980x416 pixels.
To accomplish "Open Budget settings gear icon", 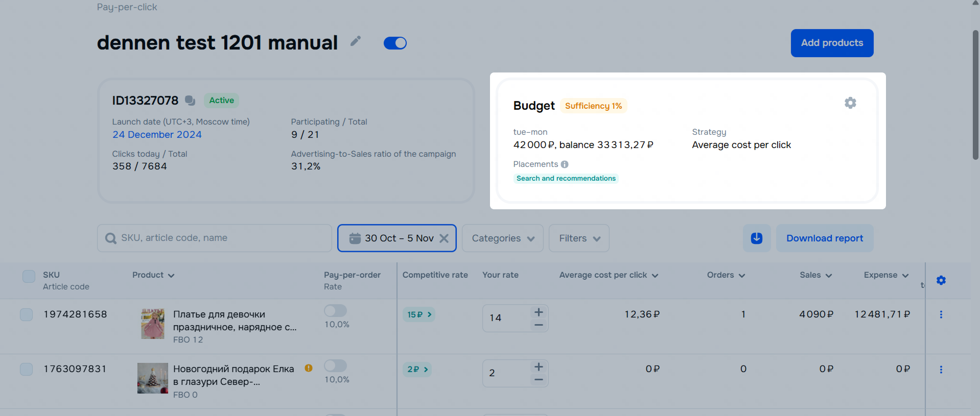I will (850, 103).
